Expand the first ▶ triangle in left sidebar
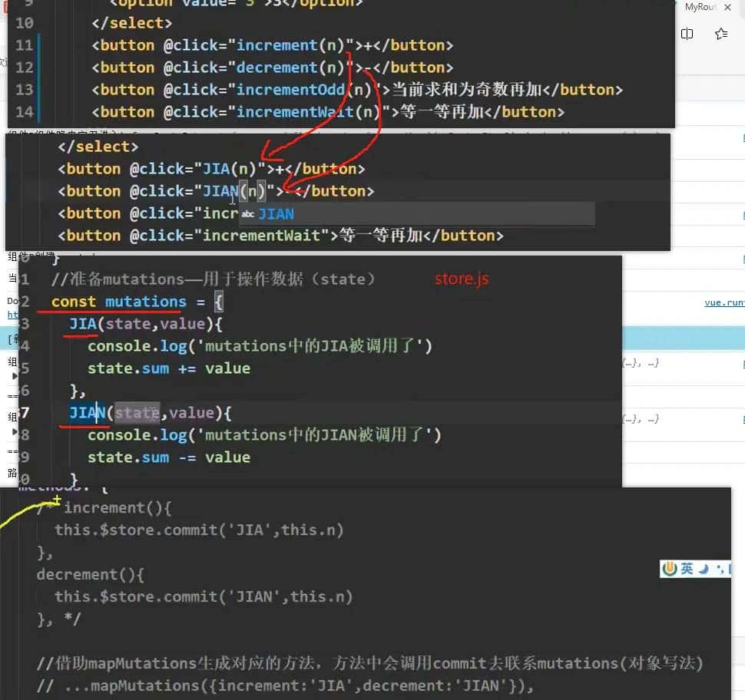This screenshot has width=745, height=700. (14, 377)
